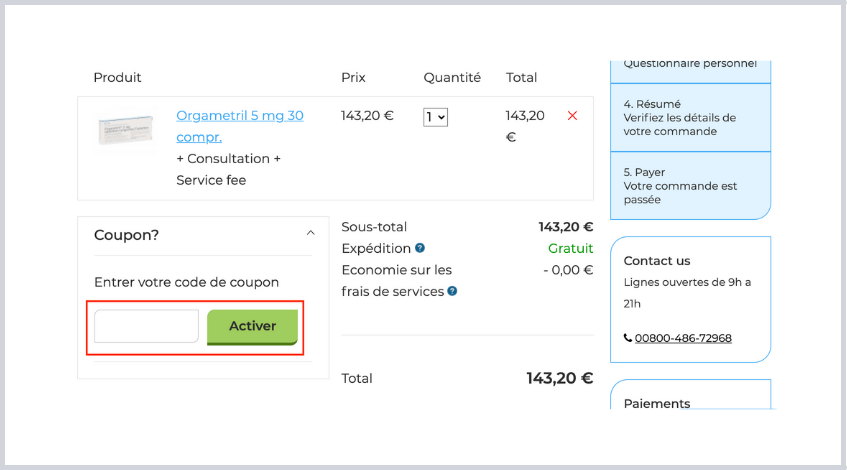
Task: Click the - 0,00 € savings value
Action: (x=568, y=270)
